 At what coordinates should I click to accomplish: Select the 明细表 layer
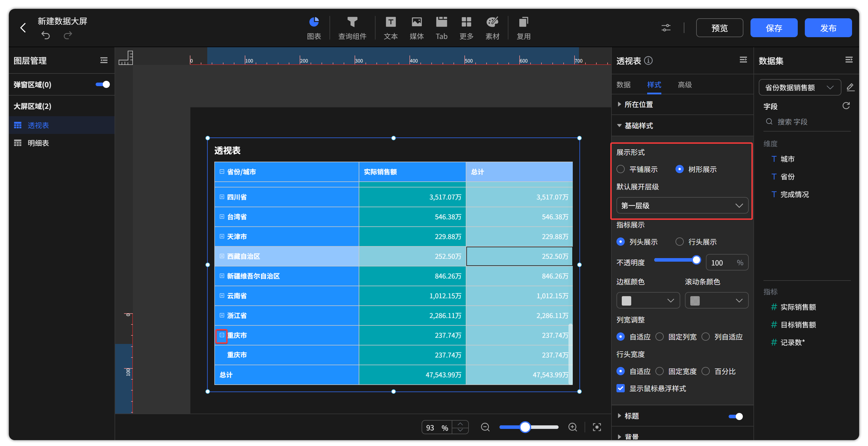[62, 143]
